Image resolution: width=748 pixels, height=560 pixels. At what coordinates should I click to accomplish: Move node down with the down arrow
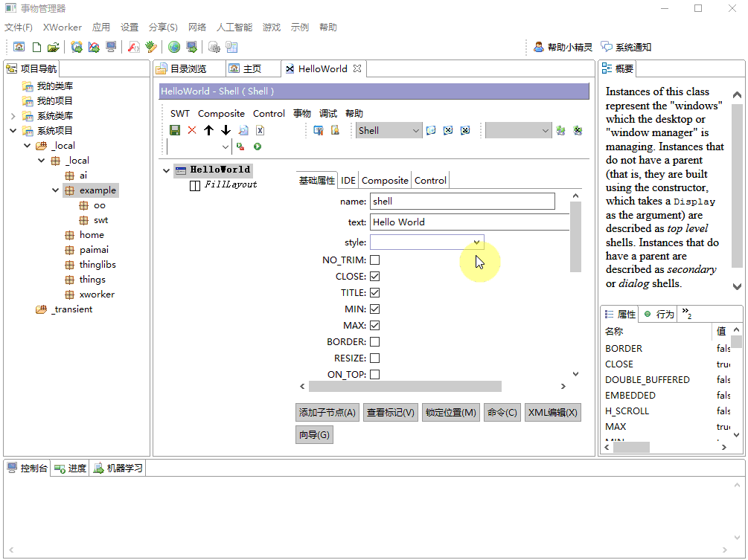(x=226, y=130)
